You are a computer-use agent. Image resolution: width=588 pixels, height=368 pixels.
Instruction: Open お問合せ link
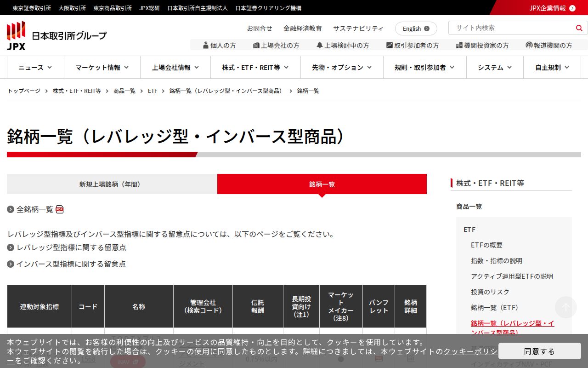(x=260, y=29)
